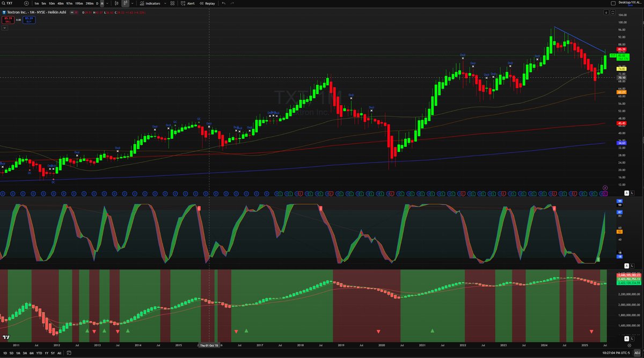Click the red 45.45 moving average label
Screen dimensions: 644x358
tap(622, 123)
